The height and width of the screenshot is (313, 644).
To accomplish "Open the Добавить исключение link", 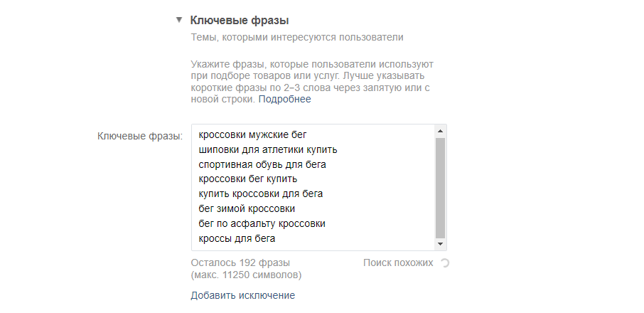I will pos(242,295).
